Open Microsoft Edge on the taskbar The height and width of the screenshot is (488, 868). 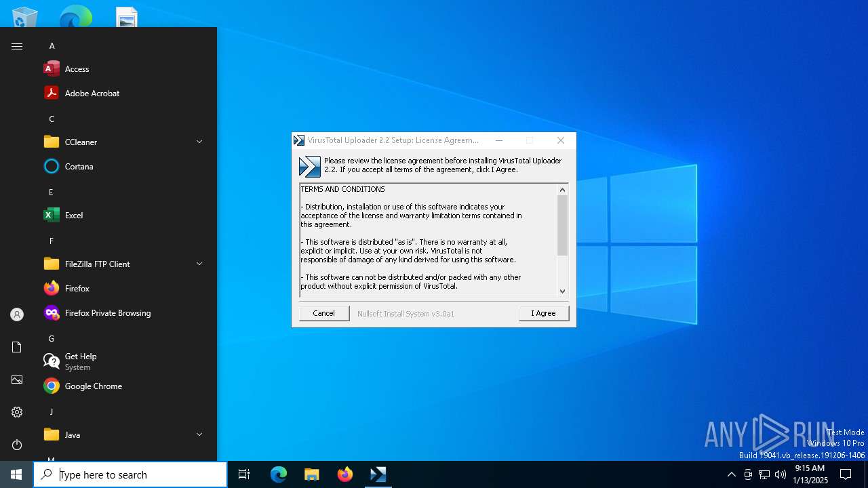(x=279, y=474)
